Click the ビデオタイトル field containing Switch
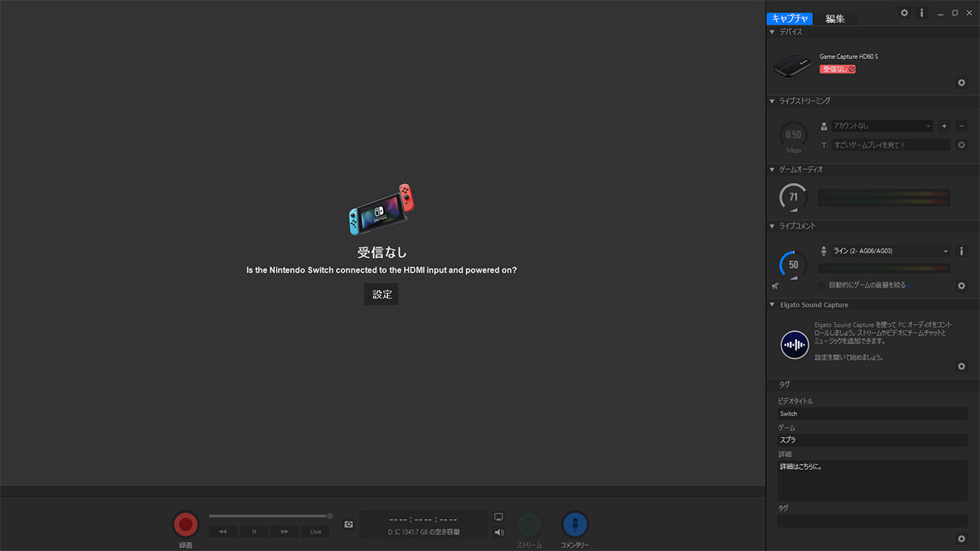This screenshot has width=980, height=551. (872, 414)
